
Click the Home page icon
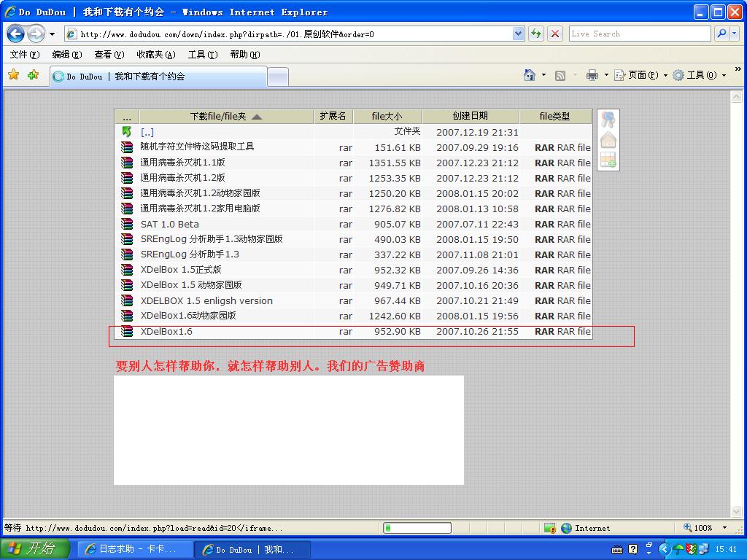(x=530, y=75)
